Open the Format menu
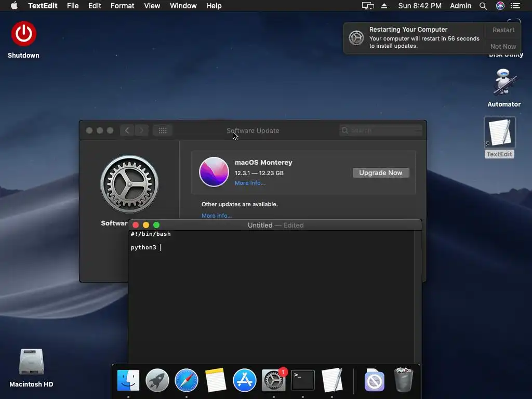The height and width of the screenshot is (399, 532). 123,6
